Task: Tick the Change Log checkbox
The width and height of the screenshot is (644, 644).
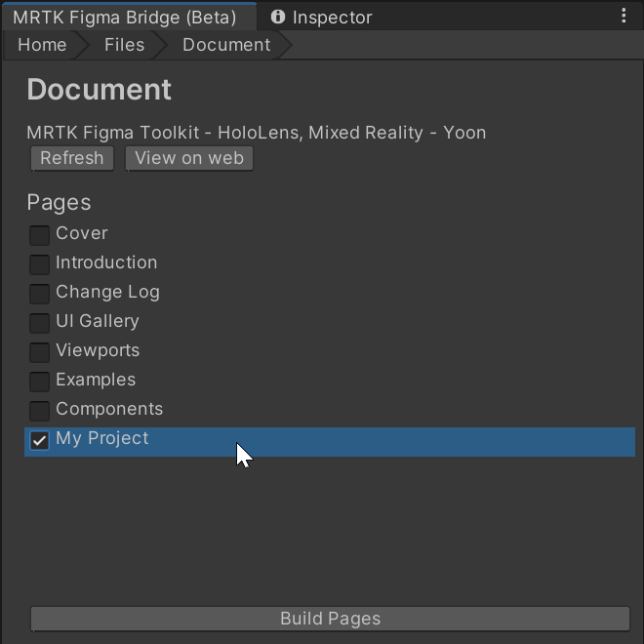Action: click(39, 294)
